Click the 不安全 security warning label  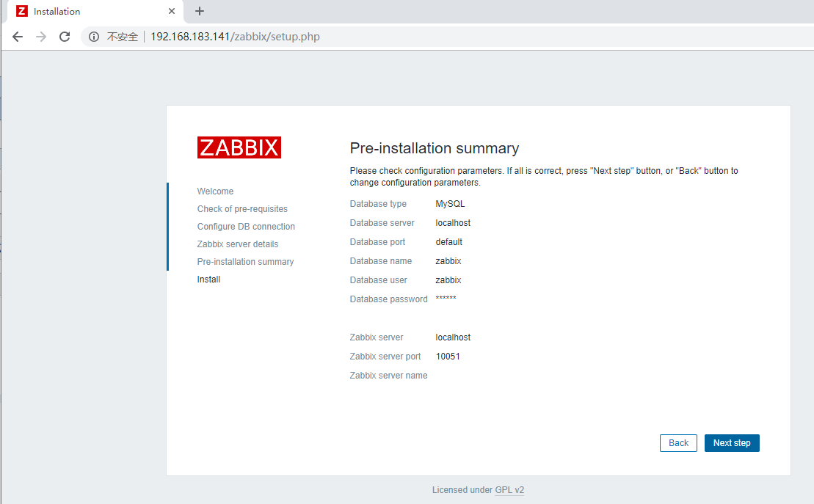pyautogui.click(x=123, y=37)
